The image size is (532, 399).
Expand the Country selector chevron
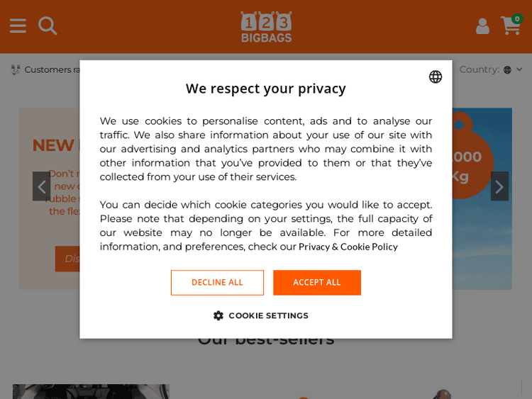pyautogui.click(x=519, y=69)
